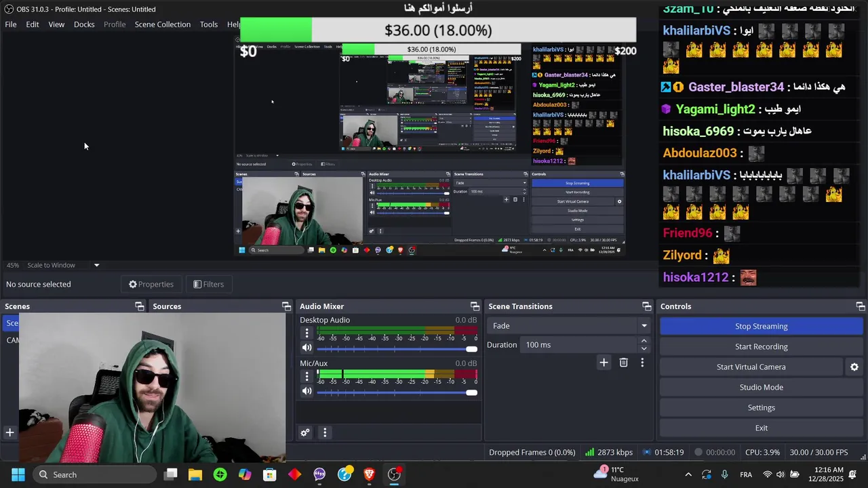Click the "No source selected" label
Image resolution: width=868 pixels, height=488 pixels.
(38, 284)
